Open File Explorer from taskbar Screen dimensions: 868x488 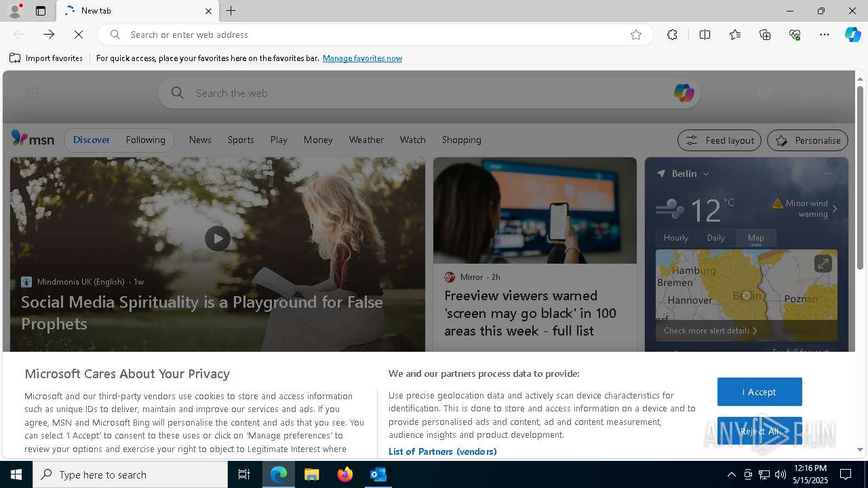[312, 474]
